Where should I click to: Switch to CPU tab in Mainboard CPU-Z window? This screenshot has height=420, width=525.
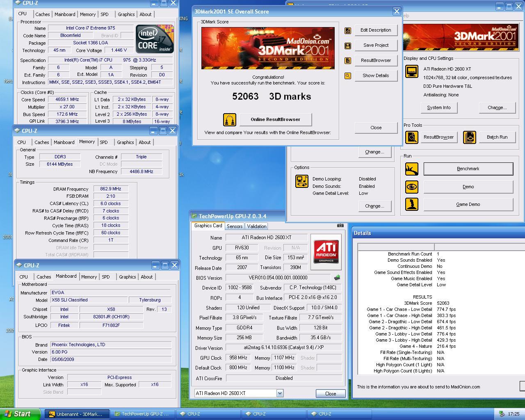(24, 277)
